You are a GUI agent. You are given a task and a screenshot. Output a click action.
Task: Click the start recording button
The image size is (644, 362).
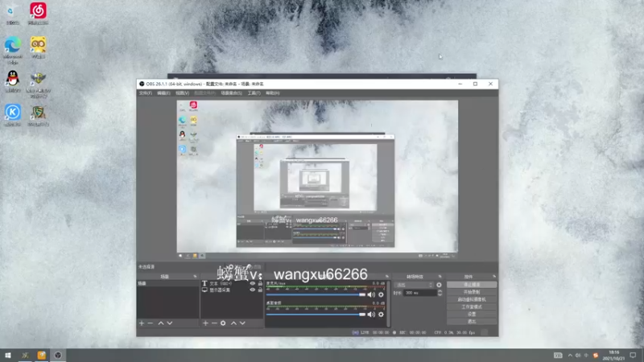coord(472,292)
